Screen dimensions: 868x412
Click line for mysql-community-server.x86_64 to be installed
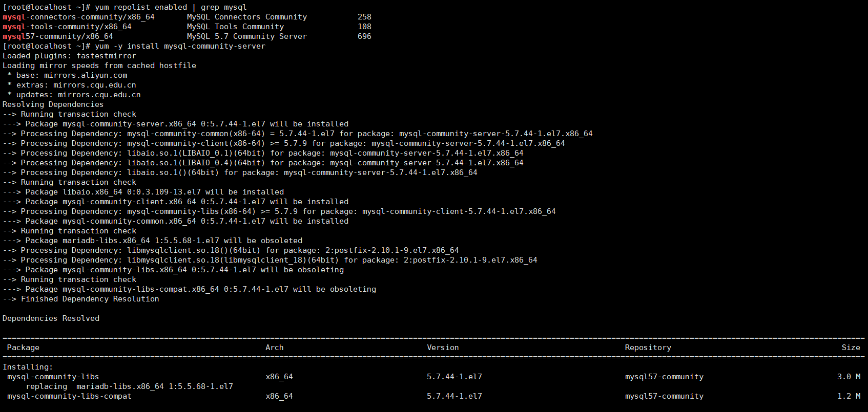pos(175,124)
